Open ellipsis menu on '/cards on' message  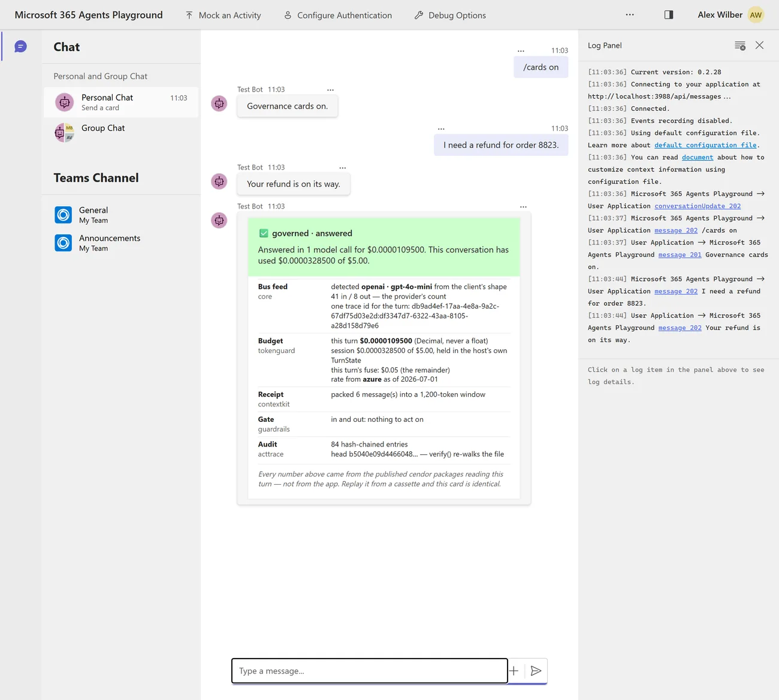pyautogui.click(x=521, y=51)
